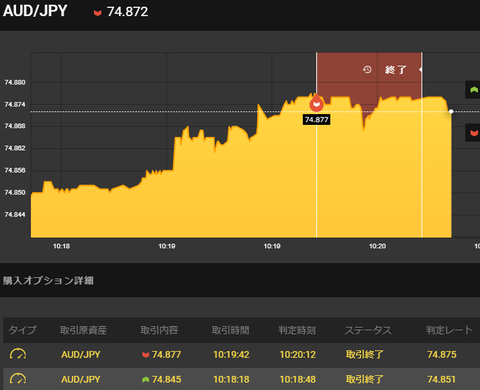The height and width of the screenshot is (390, 480).
Task: Click the 取引時間 column header
Action: pos(231,330)
